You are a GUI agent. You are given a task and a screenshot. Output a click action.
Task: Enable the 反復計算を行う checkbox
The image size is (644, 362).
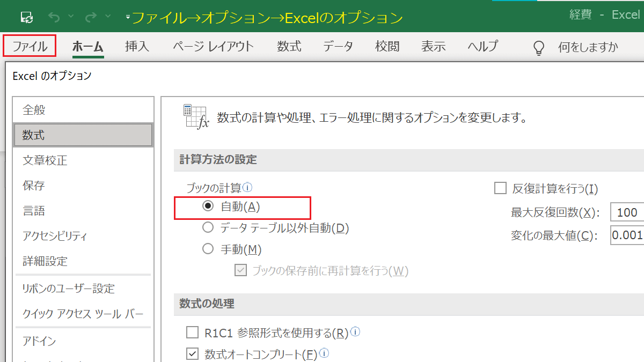click(x=500, y=188)
